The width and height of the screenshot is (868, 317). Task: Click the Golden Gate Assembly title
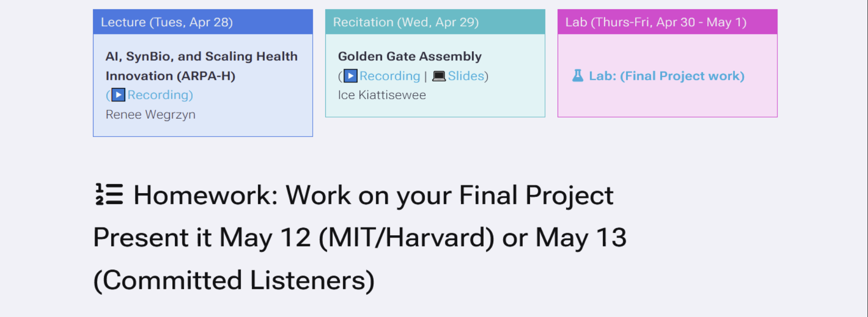click(410, 57)
